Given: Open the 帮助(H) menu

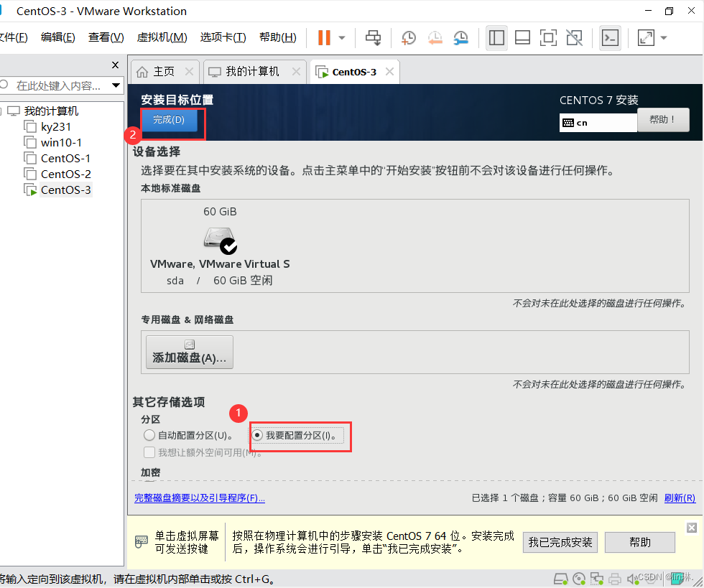Looking at the screenshot, I should pyautogui.click(x=278, y=37).
